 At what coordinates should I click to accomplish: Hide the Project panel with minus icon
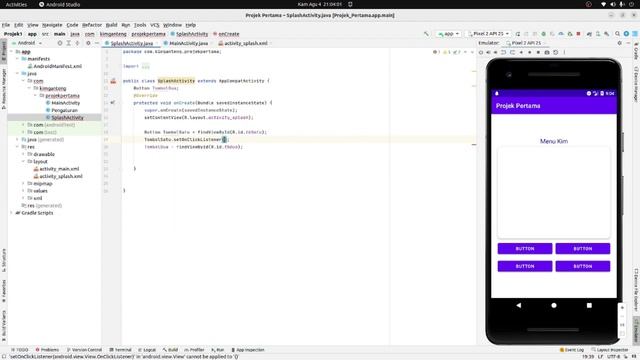[x=97, y=43]
